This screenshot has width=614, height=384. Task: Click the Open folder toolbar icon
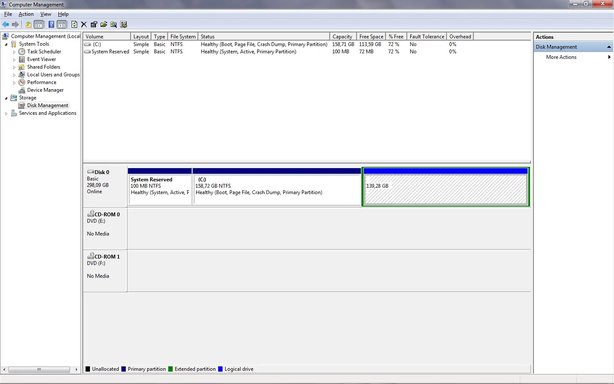(103, 24)
